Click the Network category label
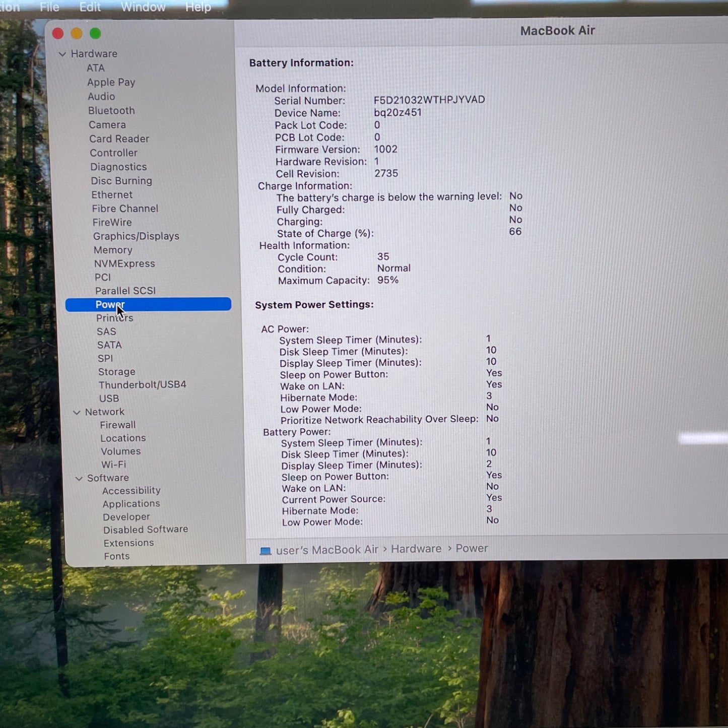Viewport: 728px width, 728px height. click(x=104, y=412)
